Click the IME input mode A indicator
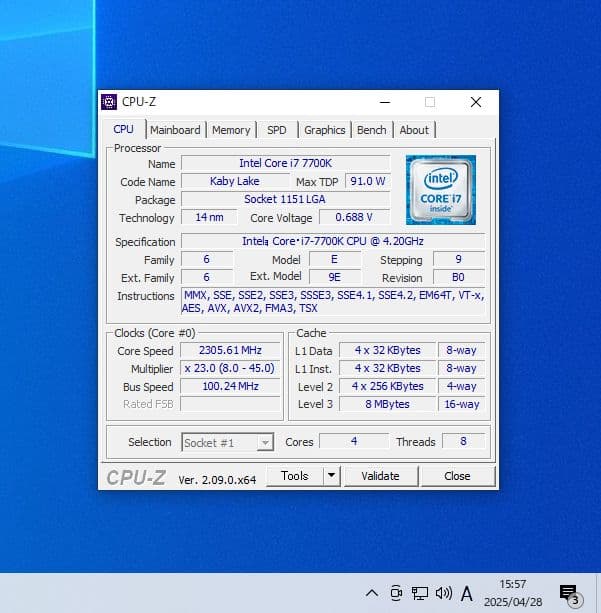 (466, 593)
